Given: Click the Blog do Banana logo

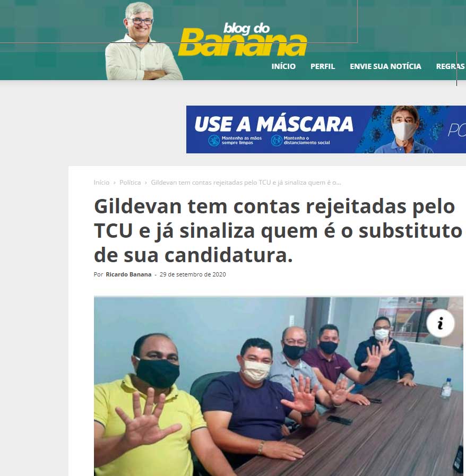Looking at the screenshot, I should 242,39.
